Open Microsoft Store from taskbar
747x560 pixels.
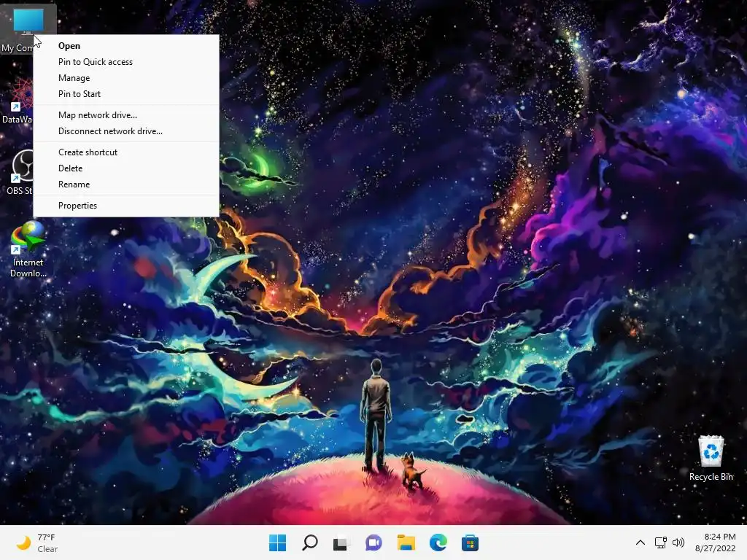[x=470, y=542]
